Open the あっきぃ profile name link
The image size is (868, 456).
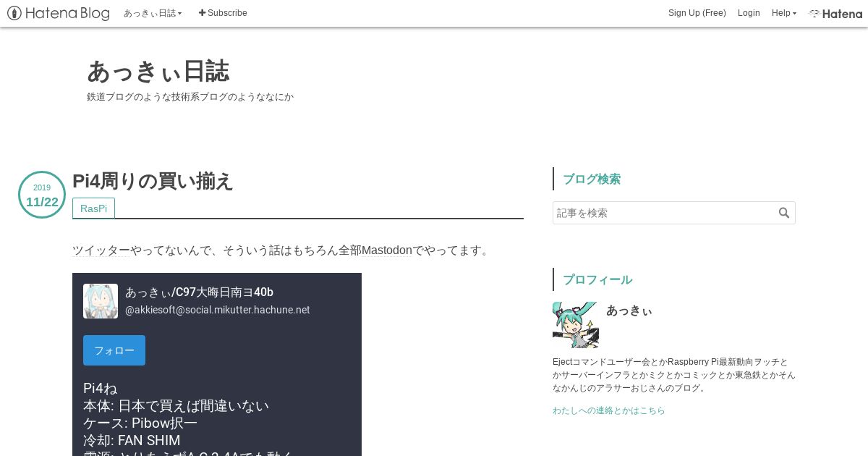pyautogui.click(x=629, y=311)
